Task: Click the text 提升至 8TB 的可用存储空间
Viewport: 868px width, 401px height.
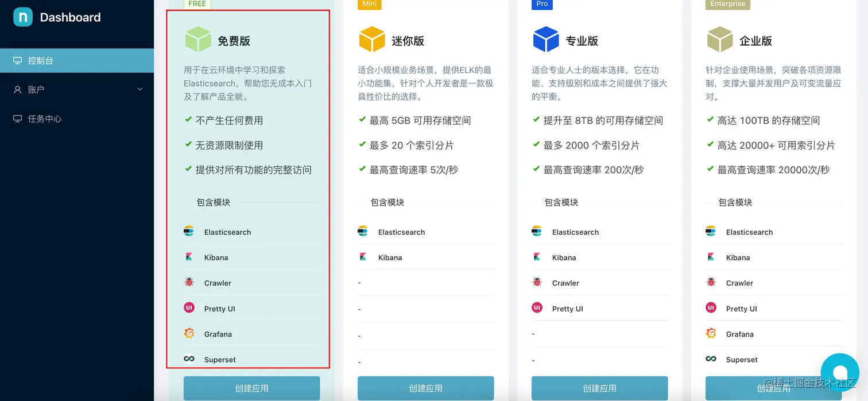Action: coord(603,120)
